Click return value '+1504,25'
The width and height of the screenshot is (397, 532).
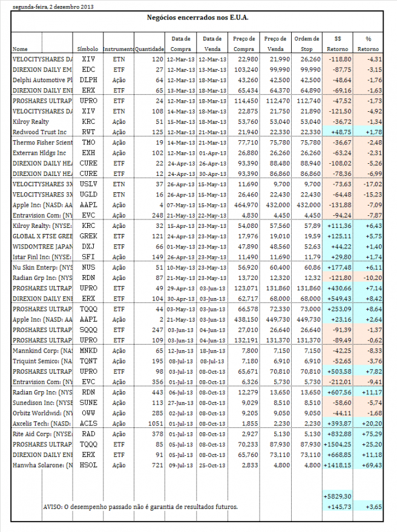[x=338, y=444]
